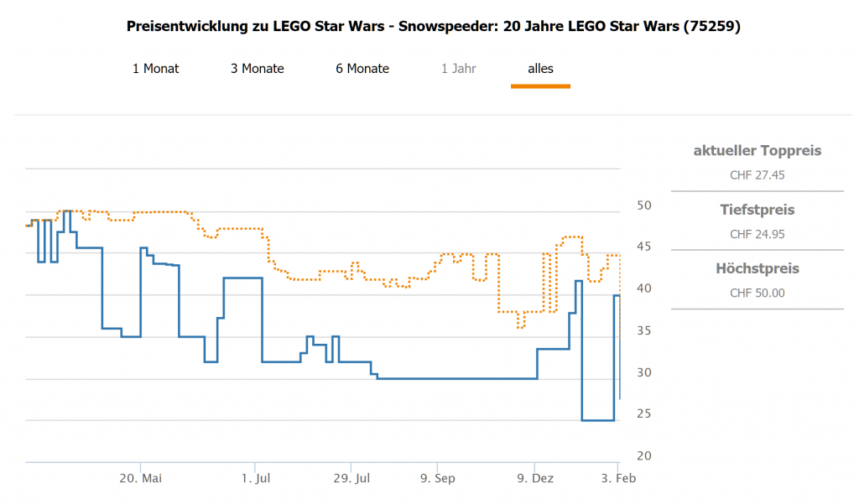Click the 20. Mai date label

pos(141,479)
